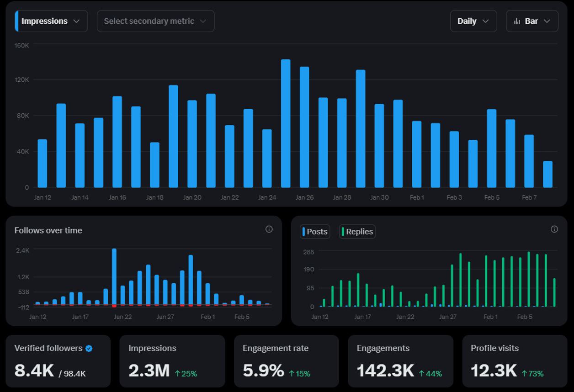Screen dimensions: 574x392
Task: Click the Engagement rate summary card
Action: tap(286, 361)
